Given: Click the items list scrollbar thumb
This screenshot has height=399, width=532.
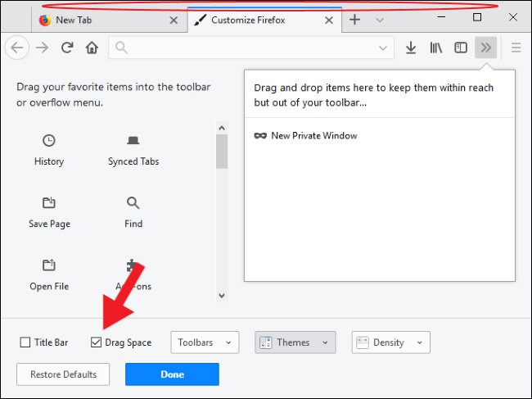Looking at the screenshot, I should click(222, 152).
